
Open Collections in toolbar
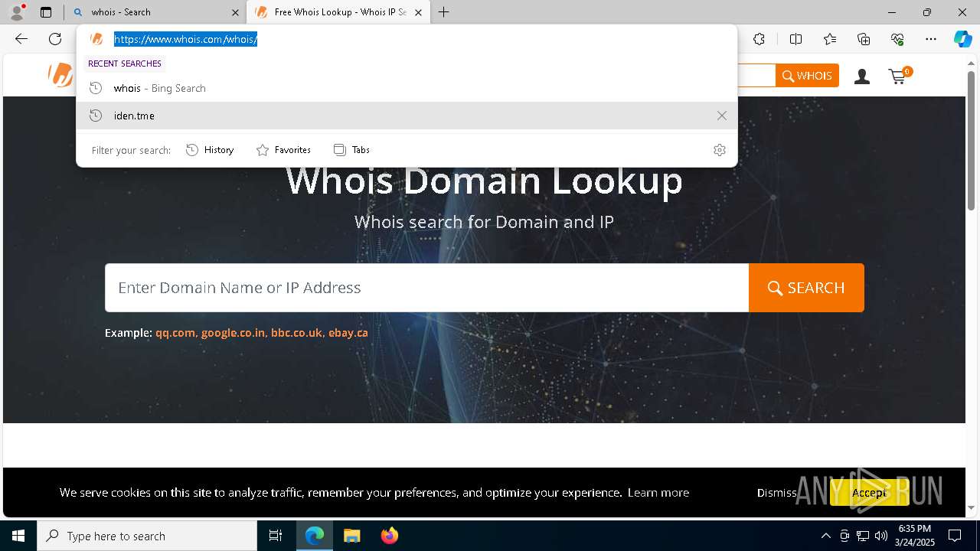coord(864,39)
